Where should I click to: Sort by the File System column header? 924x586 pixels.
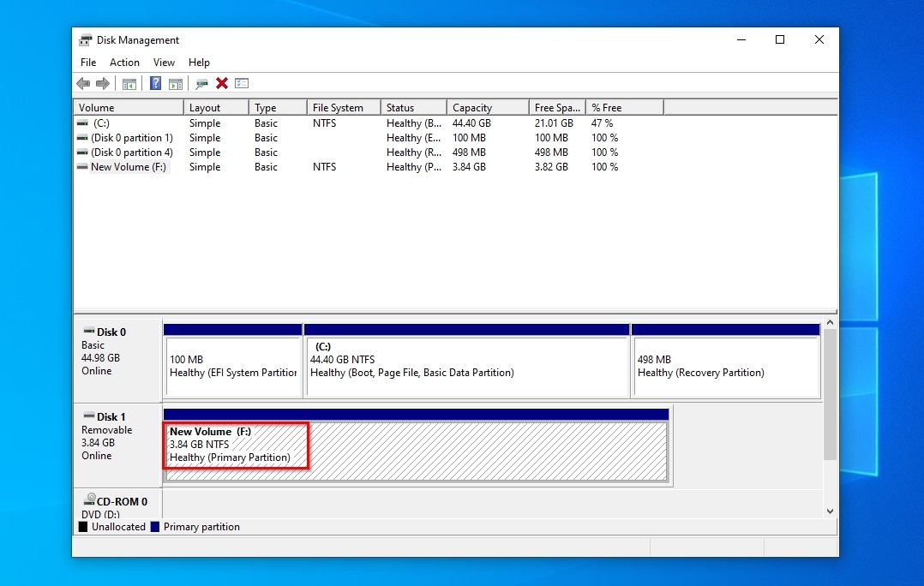click(x=344, y=108)
